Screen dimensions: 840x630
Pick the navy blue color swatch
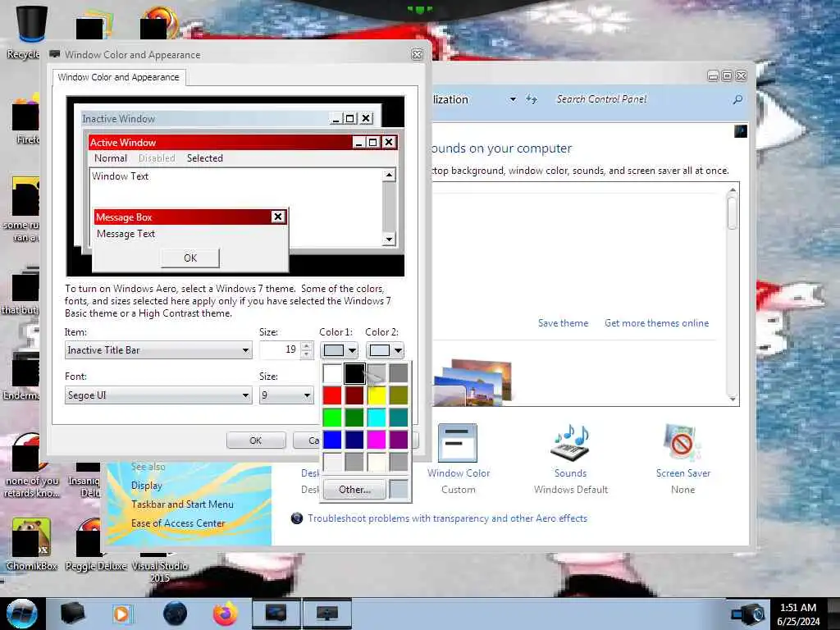pyautogui.click(x=354, y=440)
